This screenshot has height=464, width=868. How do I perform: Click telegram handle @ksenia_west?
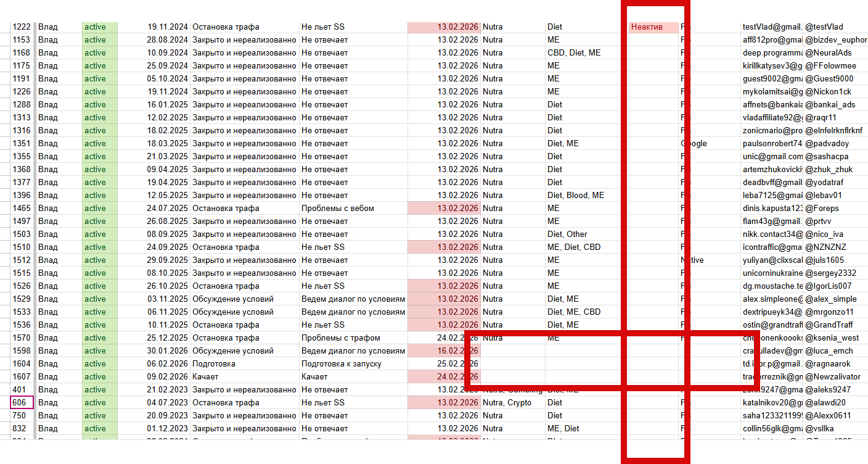tap(835, 338)
